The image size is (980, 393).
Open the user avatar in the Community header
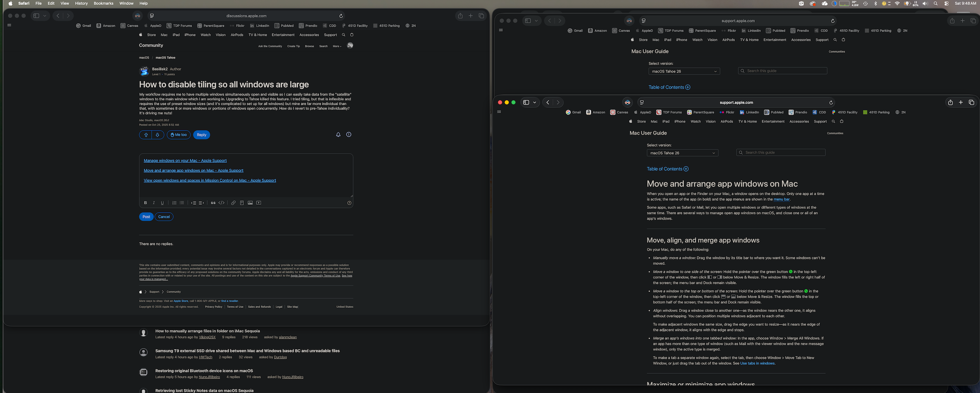[x=350, y=45]
